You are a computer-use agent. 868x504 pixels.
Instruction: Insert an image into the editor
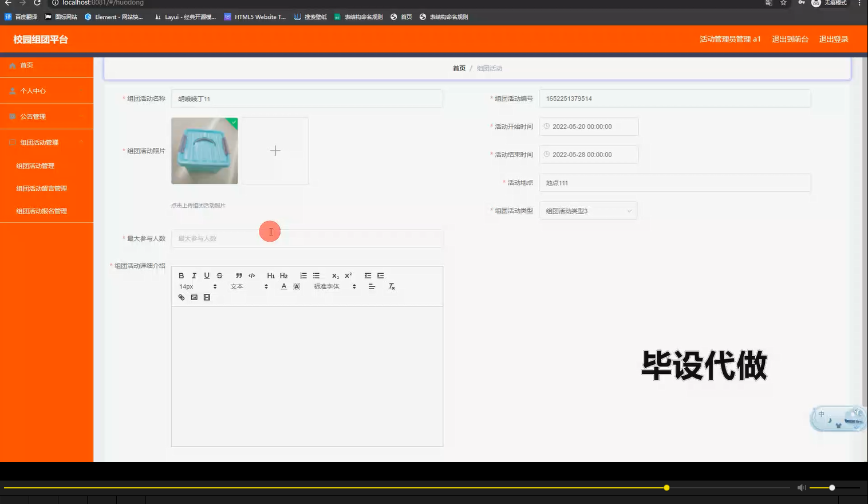click(x=194, y=297)
